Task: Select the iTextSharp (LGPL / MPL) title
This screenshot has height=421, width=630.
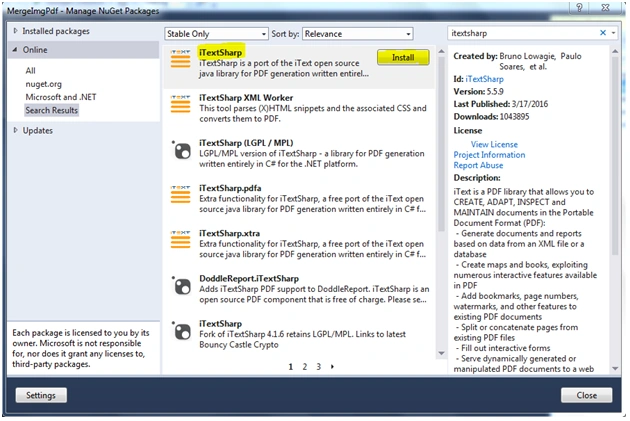Action: pyautogui.click(x=246, y=143)
